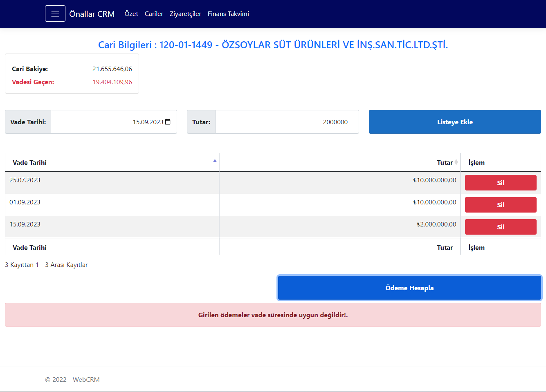Screen dimensions: 546x392
Task: Open the Özet menu item
Action: pyautogui.click(x=131, y=14)
